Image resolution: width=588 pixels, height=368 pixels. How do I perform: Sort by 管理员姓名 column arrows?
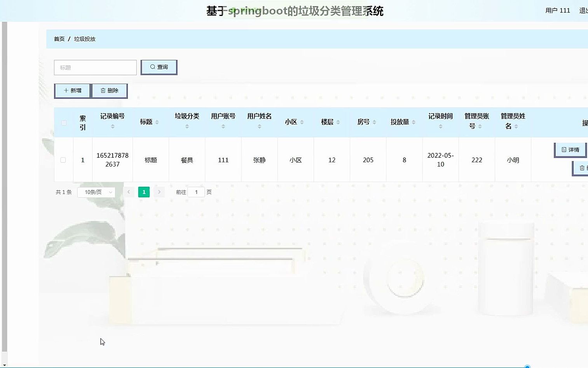[x=516, y=126]
